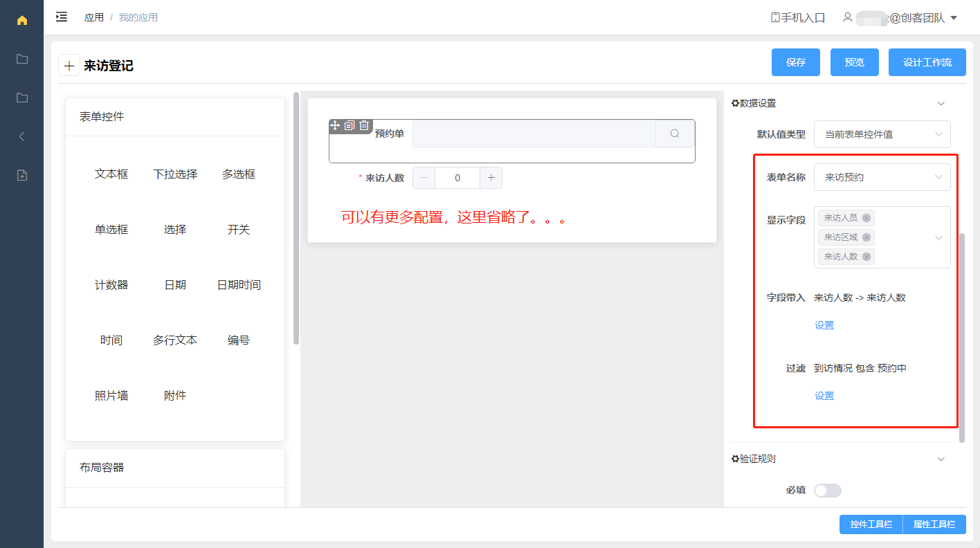The image size is (980, 548).
Task: Collapse the 数据设置 section
Action: pyautogui.click(x=941, y=104)
